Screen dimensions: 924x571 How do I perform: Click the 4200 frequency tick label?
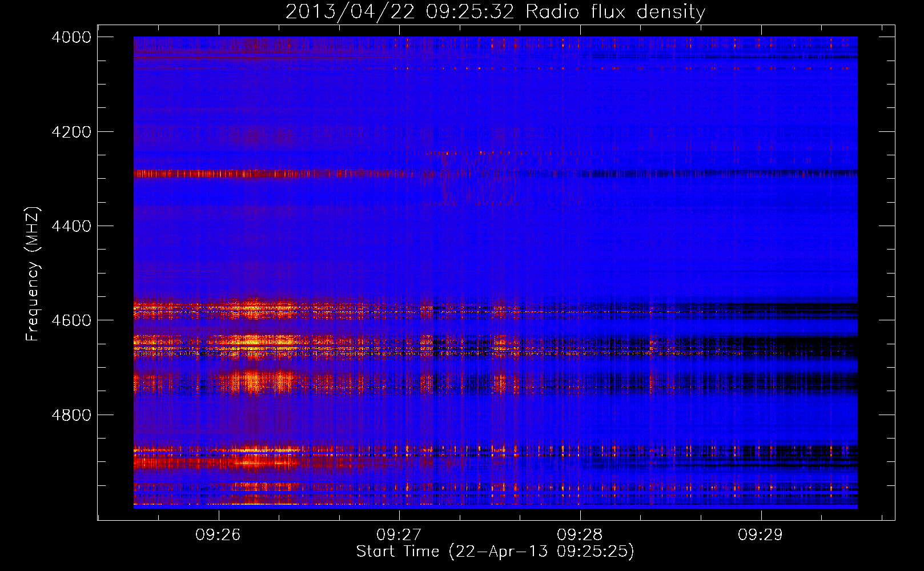click(x=71, y=132)
